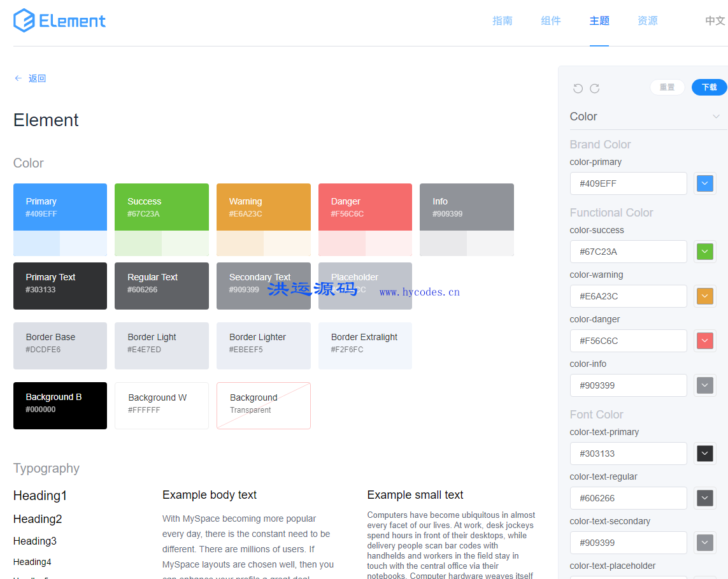Image resolution: width=728 pixels, height=579 pixels.
Task: Click the "Typography" section heading
Action: (46, 468)
